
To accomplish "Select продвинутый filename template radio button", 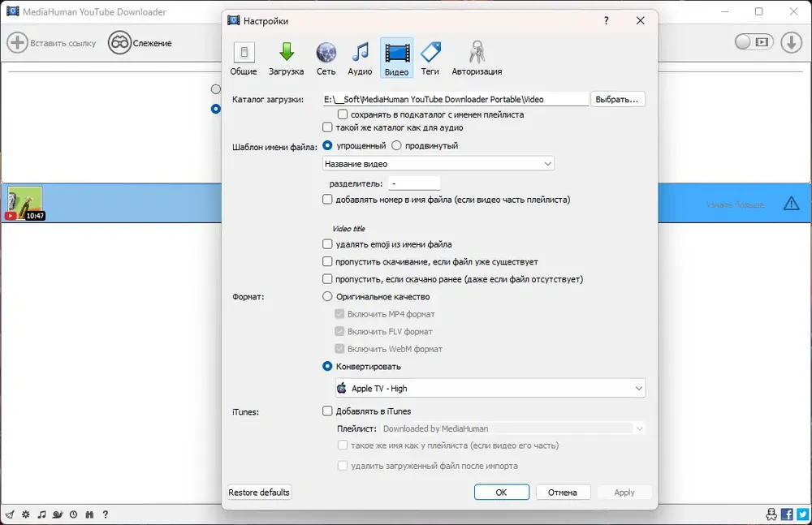I will coord(397,145).
